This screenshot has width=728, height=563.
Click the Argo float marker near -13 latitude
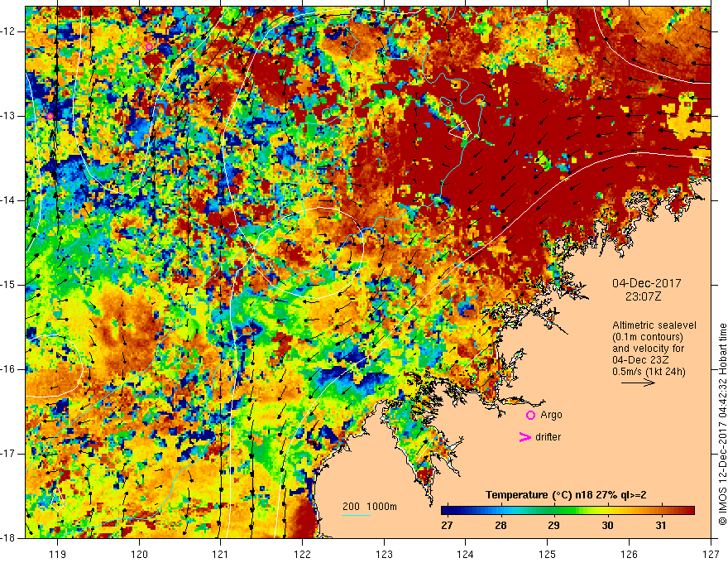click(x=50, y=116)
